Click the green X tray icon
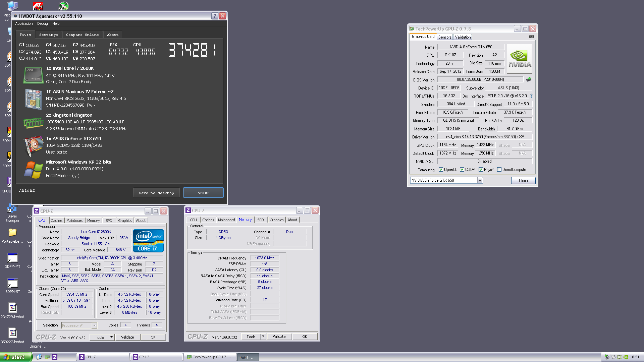Screen dimensions: 644x362 [x=619, y=357]
